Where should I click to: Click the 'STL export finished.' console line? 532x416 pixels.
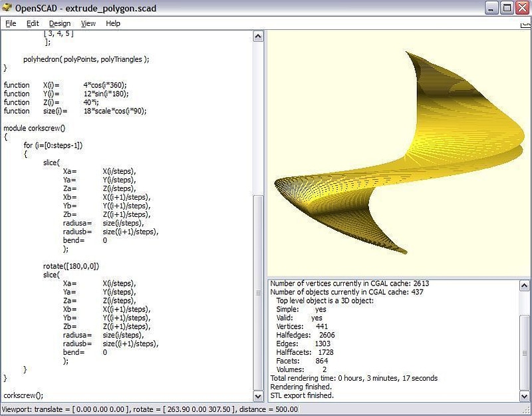click(302, 395)
